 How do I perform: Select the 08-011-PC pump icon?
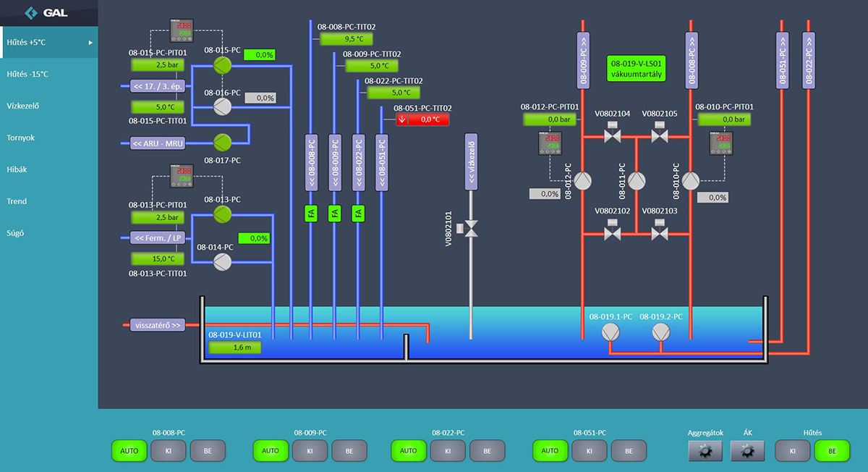tap(637, 180)
